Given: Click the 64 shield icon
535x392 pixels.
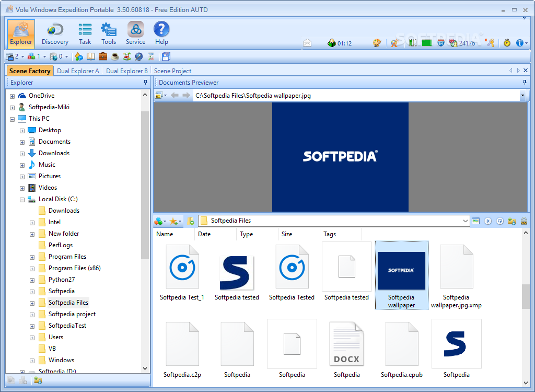Looking at the screenshot, I should point(440,43).
